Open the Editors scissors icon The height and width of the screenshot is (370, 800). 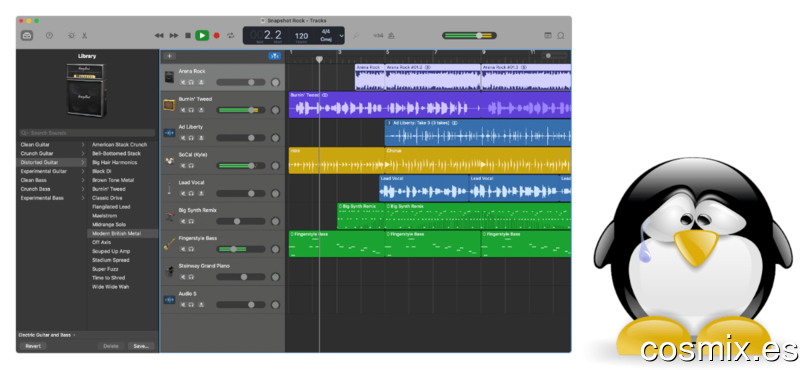[x=84, y=36]
